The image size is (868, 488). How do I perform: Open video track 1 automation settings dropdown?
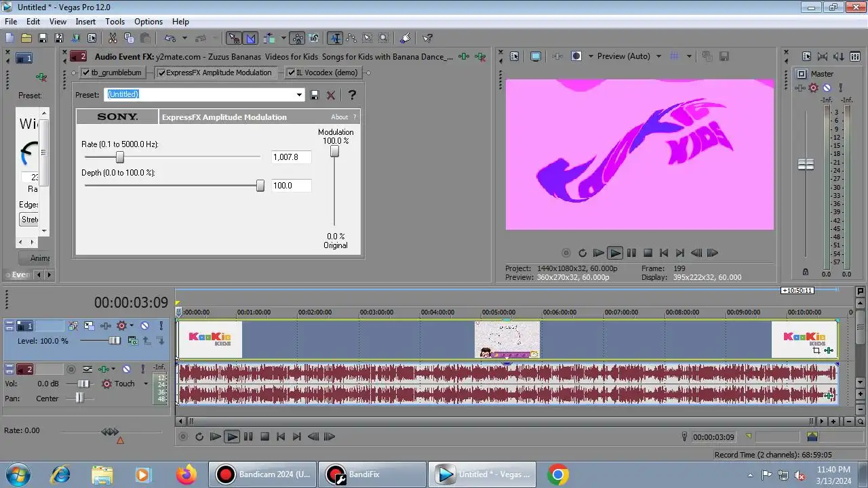(x=132, y=326)
